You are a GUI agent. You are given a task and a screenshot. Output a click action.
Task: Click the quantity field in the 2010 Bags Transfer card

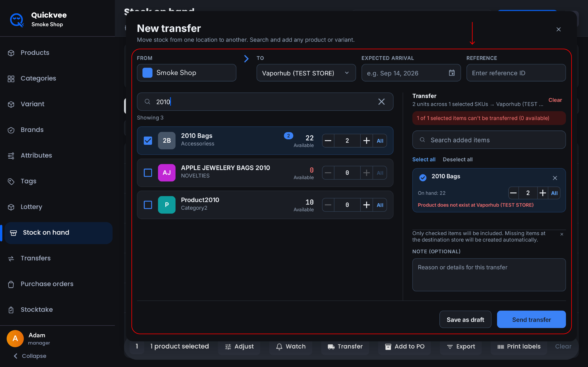pos(528,193)
